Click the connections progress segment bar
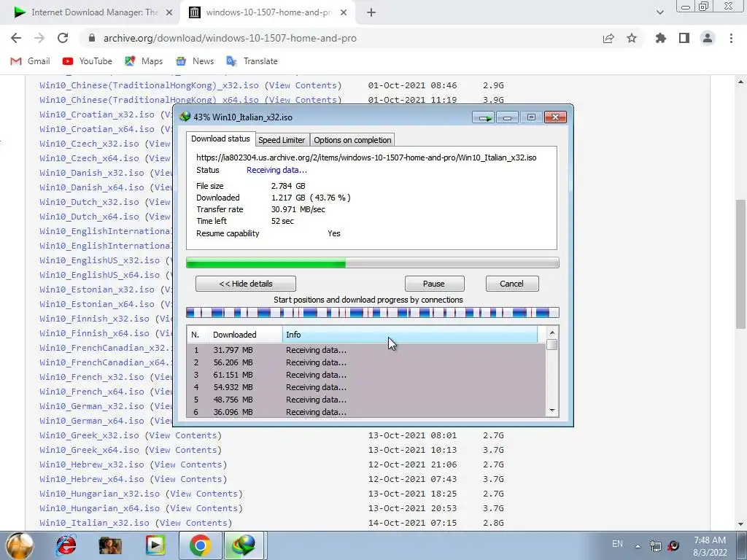747x560 pixels. coord(373,313)
